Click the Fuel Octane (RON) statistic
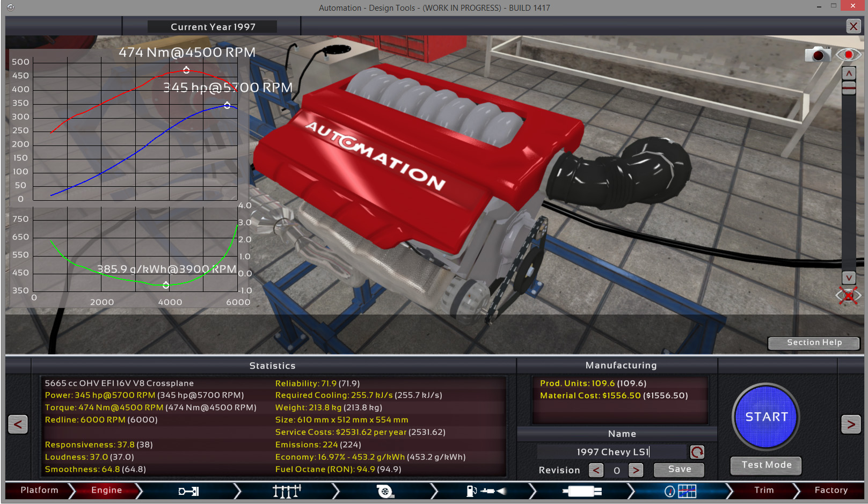This screenshot has width=868, height=504. point(338,470)
